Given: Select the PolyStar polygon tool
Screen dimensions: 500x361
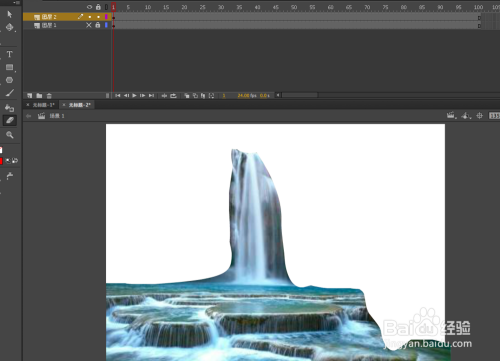Looking at the screenshot, I should click(9, 80).
